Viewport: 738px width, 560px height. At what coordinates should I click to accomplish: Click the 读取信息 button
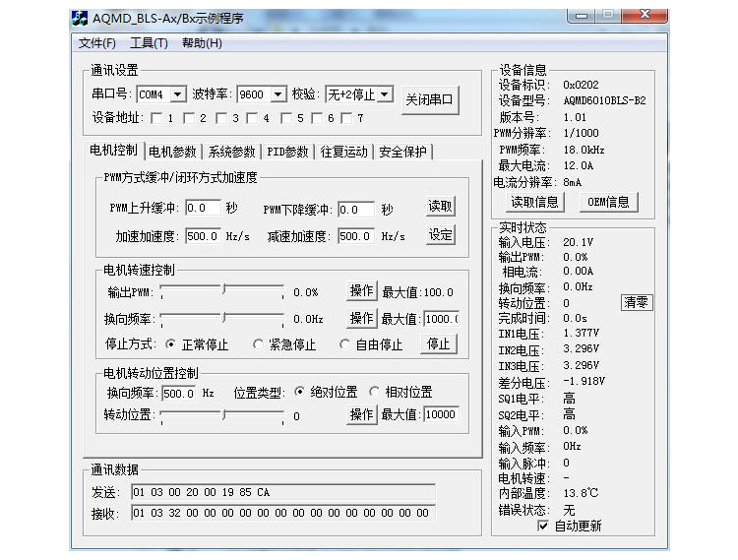534,202
